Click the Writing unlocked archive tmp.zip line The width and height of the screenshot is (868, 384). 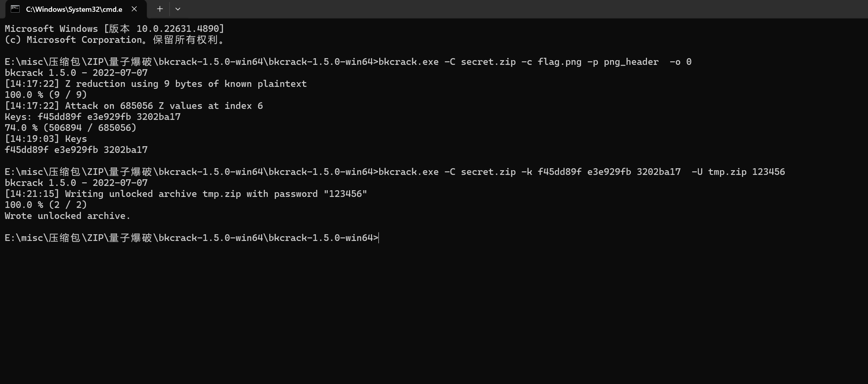point(186,194)
